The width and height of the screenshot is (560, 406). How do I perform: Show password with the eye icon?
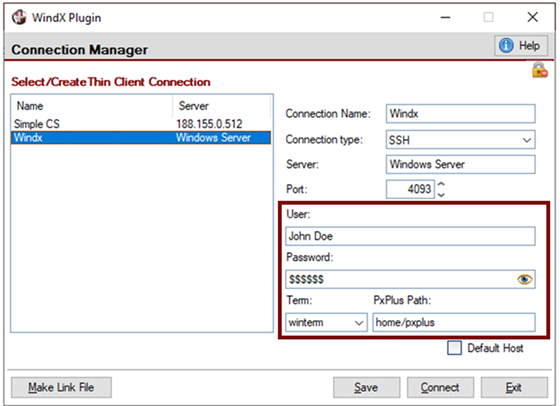524,279
